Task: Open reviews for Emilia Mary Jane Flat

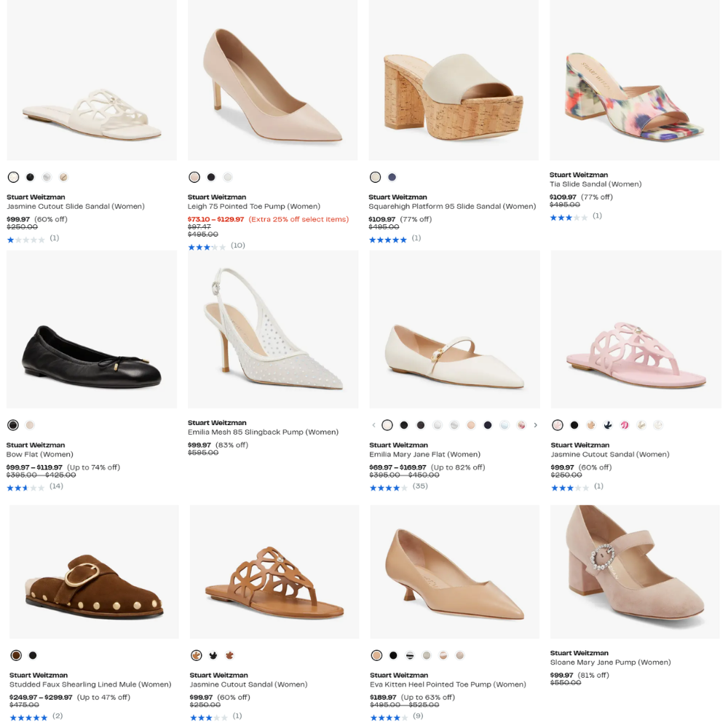Action: coord(420,486)
